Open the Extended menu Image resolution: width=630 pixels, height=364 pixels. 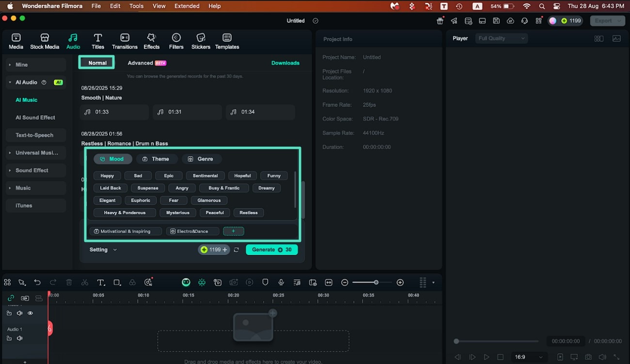(x=187, y=6)
